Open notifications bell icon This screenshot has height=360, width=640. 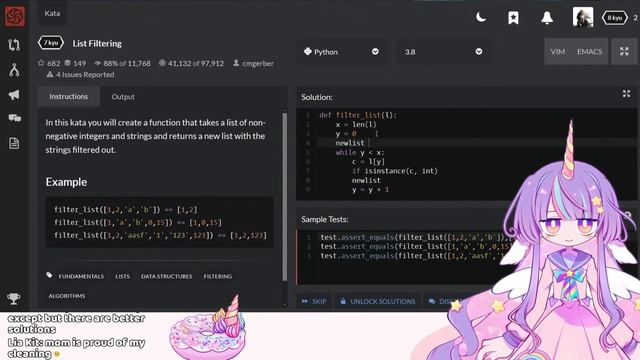[x=547, y=18]
